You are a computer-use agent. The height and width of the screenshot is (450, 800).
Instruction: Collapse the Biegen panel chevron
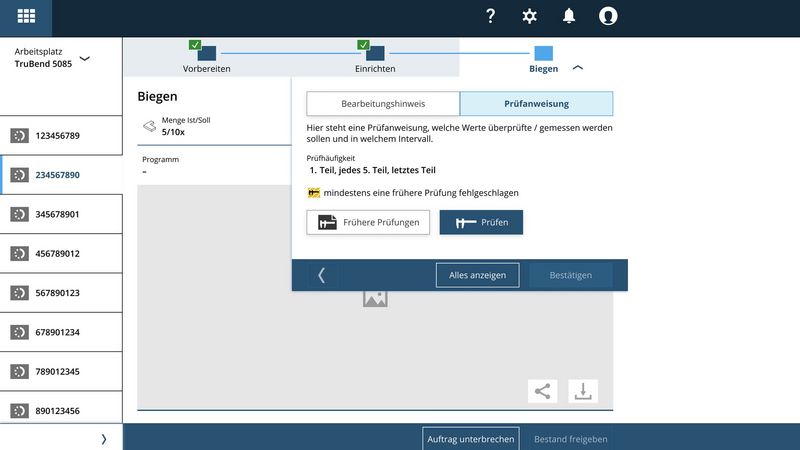click(578, 68)
